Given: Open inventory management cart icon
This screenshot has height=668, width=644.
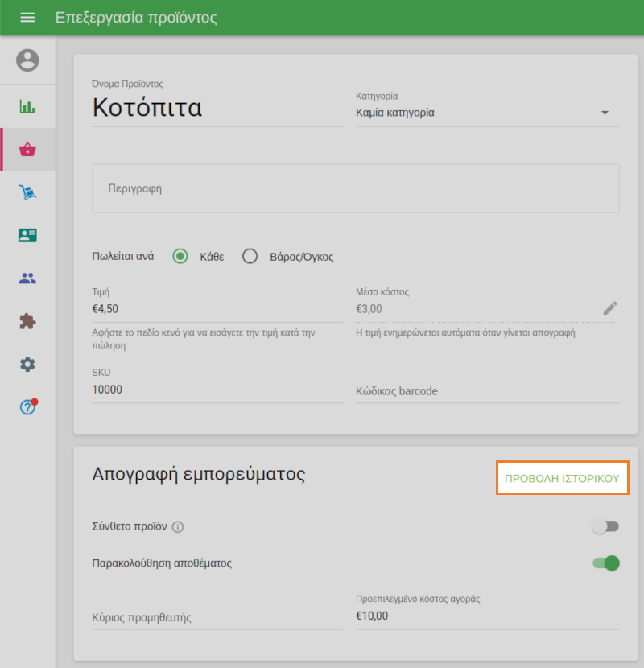Looking at the screenshot, I should click(x=27, y=192).
